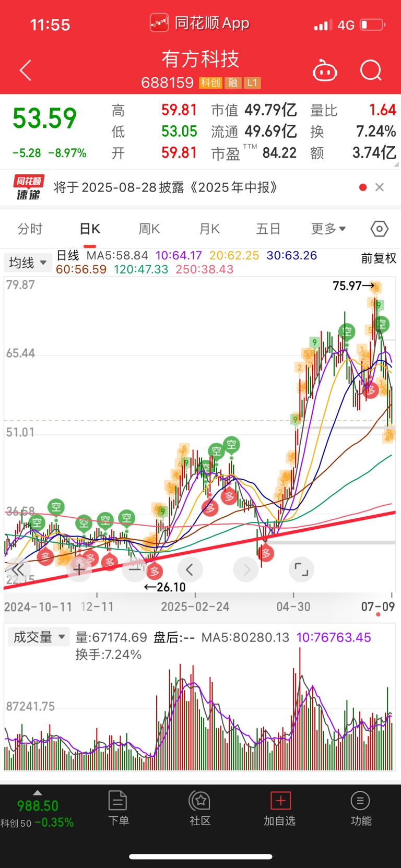The height and width of the screenshot is (868, 401).
Task: Tap the 量比 1.64 value
Action: (353, 110)
